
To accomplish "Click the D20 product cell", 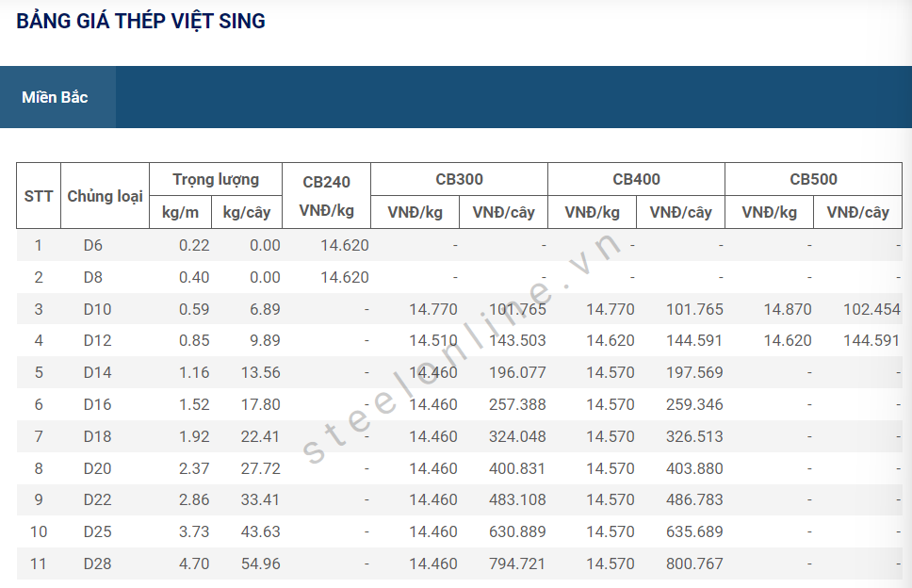I will (x=97, y=468).
